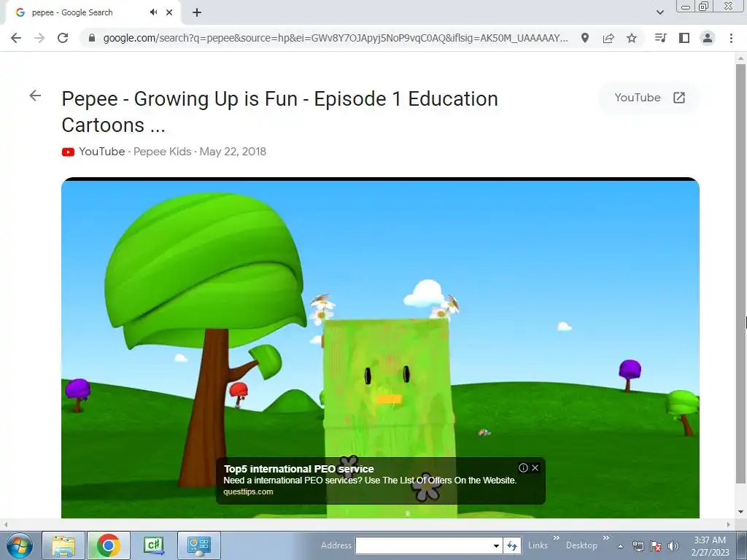747x560 pixels.
Task: Return to results using the page back arrow
Action: pyautogui.click(x=35, y=96)
